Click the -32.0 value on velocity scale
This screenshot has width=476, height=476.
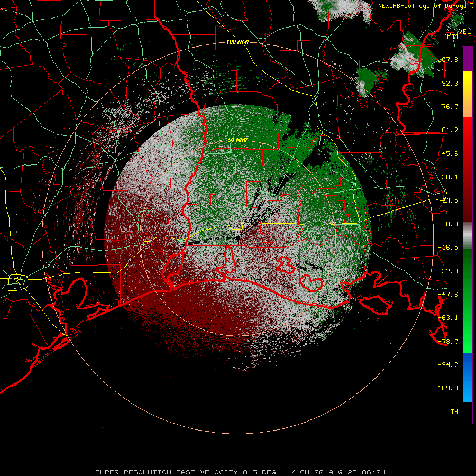pyautogui.click(x=448, y=271)
